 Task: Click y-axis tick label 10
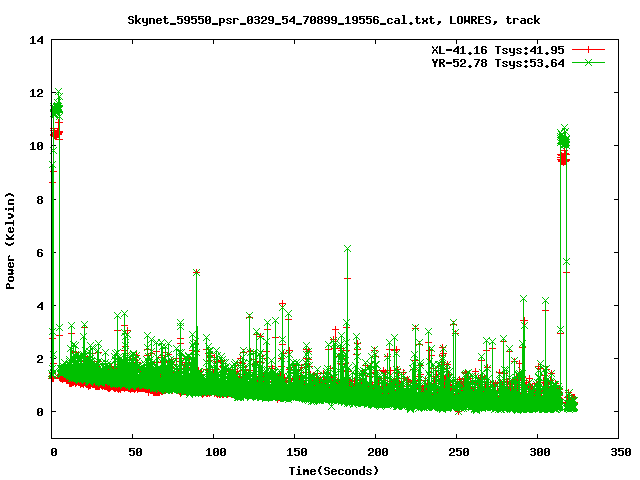point(36,146)
